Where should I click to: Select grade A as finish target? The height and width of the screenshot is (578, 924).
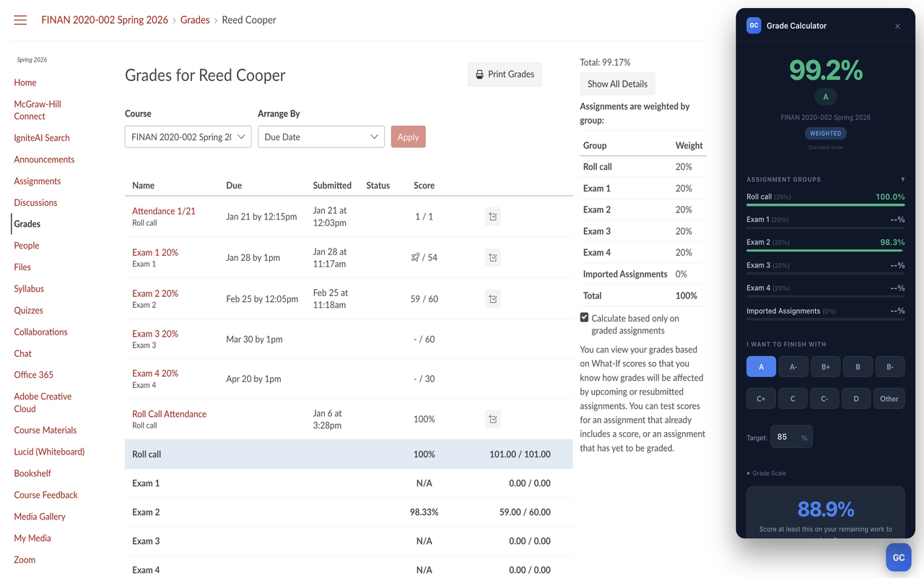pyautogui.click(x=761, y=367)
